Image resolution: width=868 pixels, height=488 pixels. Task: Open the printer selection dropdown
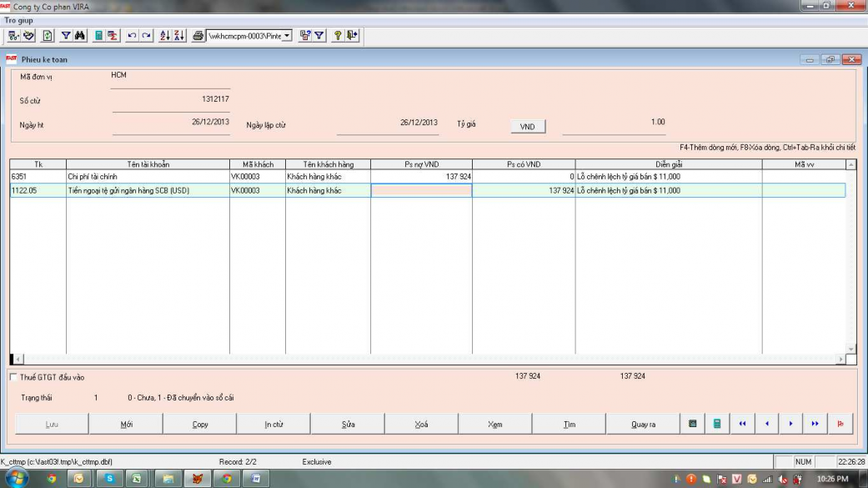point(288,36)
